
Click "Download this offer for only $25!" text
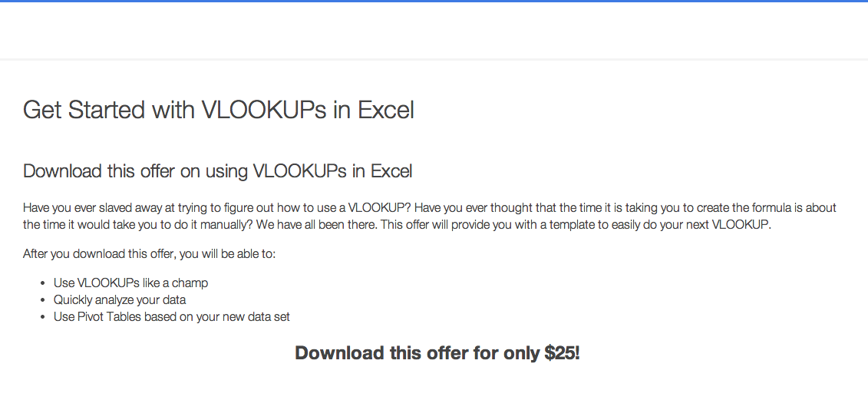click(x=437, y=353)
